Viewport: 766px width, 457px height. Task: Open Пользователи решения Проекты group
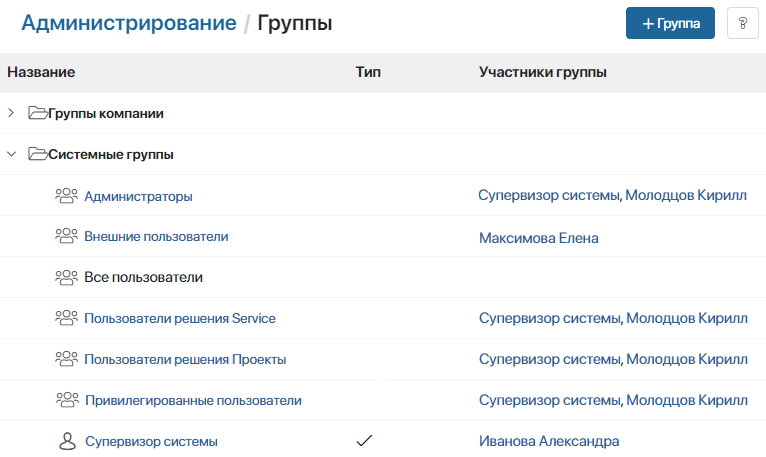pos(185,360)
